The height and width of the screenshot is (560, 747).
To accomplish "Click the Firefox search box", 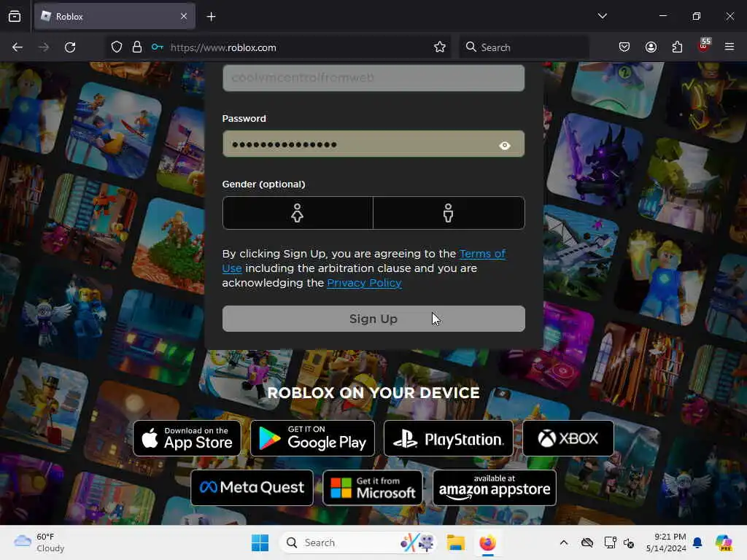I will click(x=524, y=47).
